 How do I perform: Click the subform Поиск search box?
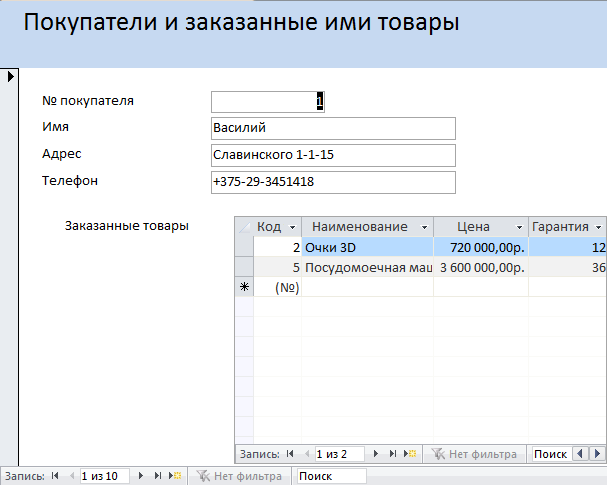[550, 454]
